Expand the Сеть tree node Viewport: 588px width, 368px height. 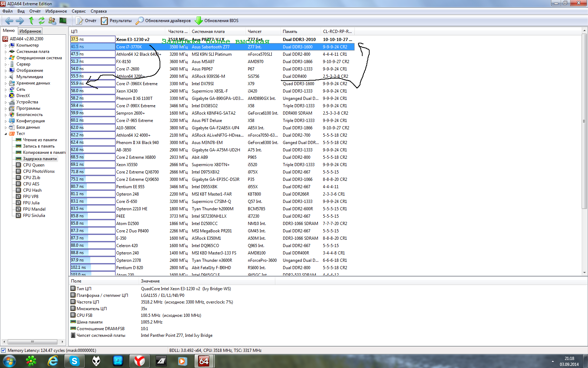click(6, 90)
